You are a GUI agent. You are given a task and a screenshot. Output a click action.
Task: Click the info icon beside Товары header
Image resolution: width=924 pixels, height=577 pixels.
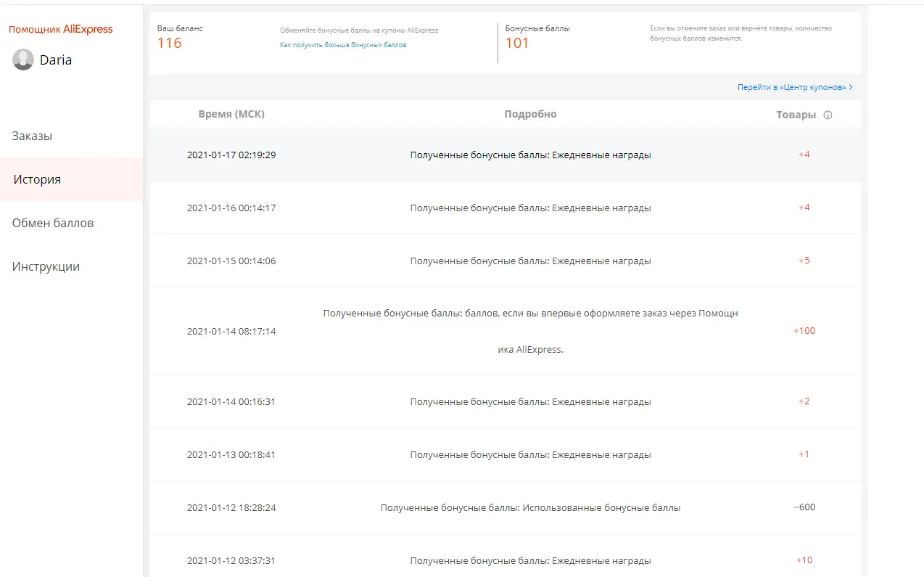828,115
